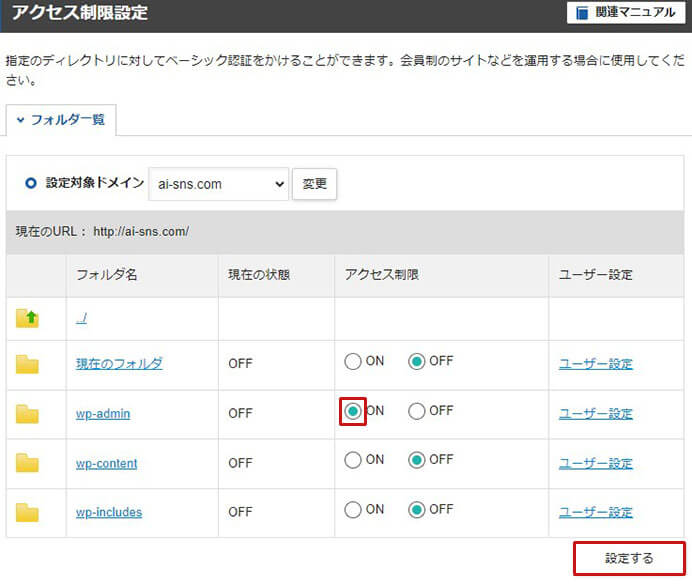Select OFF for 現在のフォルダ
The height and width of the screenshot is (584, 692).
tap(416, 362)
